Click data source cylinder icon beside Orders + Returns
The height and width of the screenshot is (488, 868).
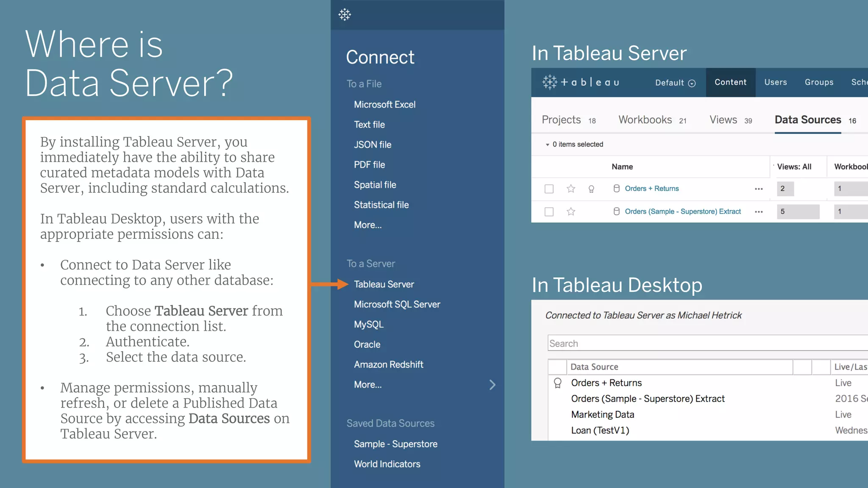[x=617, y=189]
